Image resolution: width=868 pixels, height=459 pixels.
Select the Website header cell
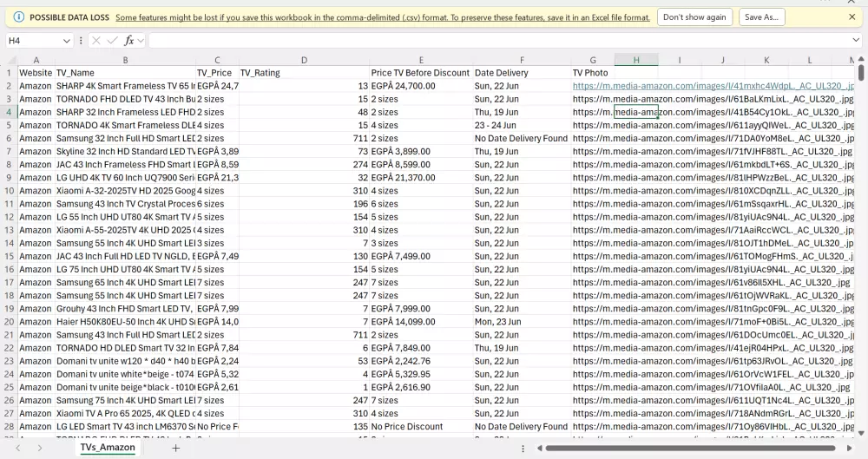36,73
